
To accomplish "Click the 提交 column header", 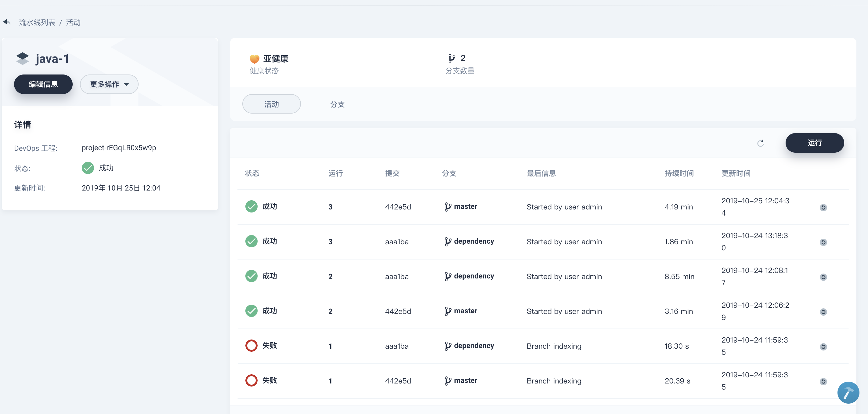I will (x=392, y=173).
